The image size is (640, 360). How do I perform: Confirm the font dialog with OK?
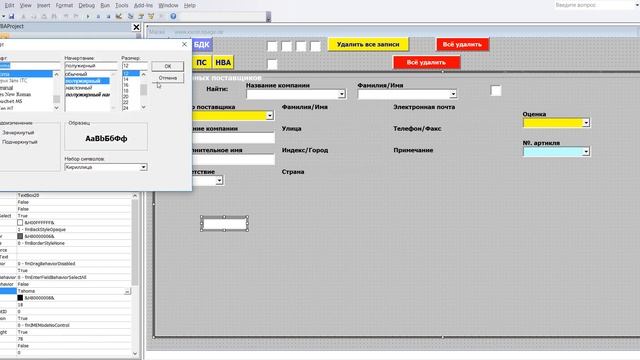click(x=168, y=66)
